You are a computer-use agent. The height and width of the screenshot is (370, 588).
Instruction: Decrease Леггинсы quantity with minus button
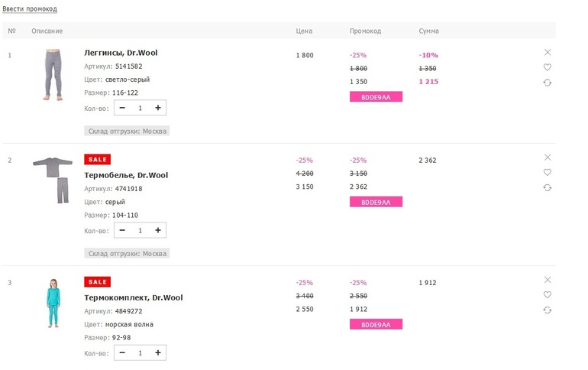tap(122, 108)
